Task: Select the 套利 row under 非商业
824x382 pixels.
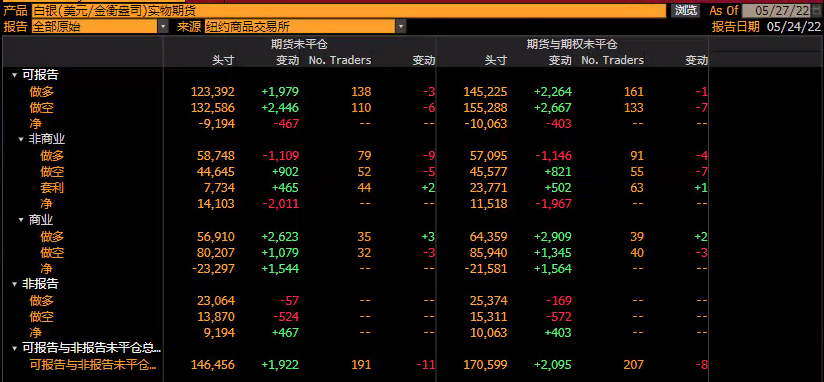Action: coord(356,188)
